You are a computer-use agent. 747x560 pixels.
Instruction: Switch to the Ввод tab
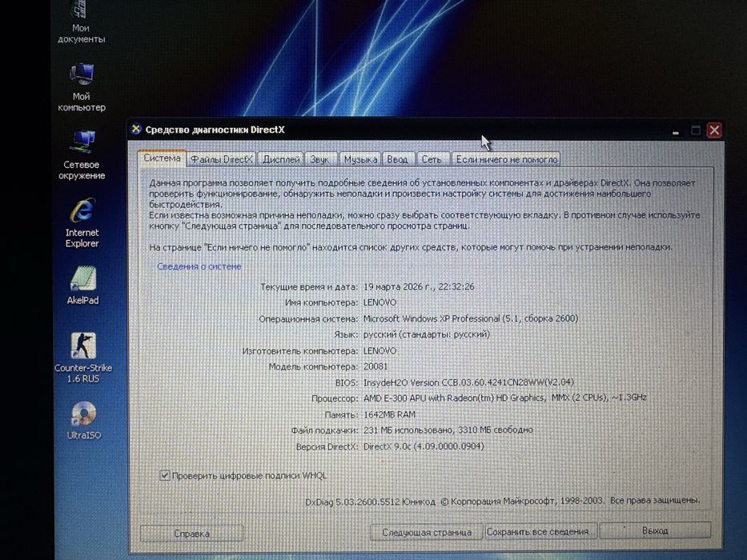tap(397, 159)
